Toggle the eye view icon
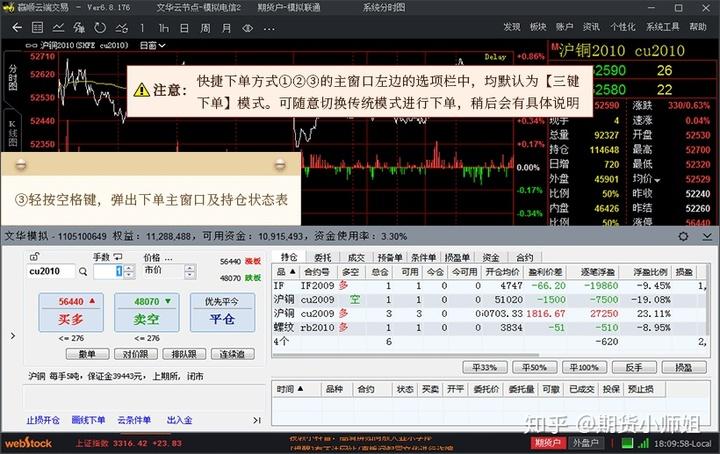Image resolution: width=720 pixels, height=454 pixels. tap(248, 28)
